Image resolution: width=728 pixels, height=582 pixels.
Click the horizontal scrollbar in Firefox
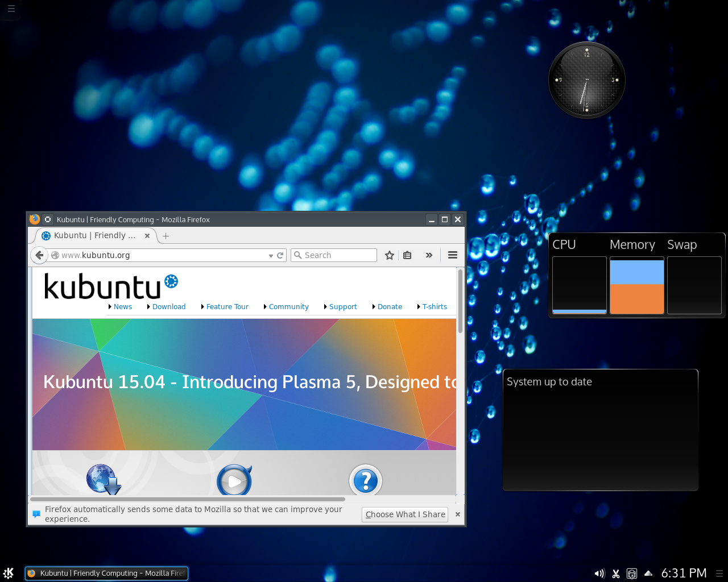[188, 500]
